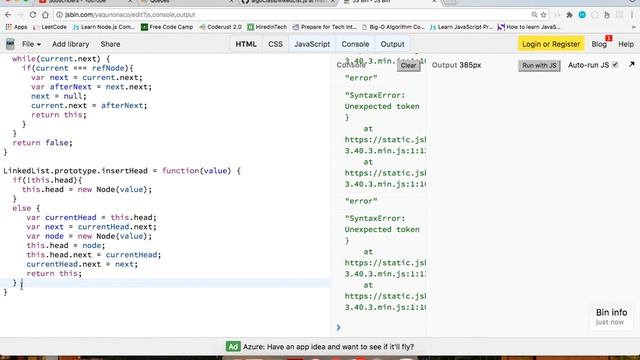Clear the console output
The width and height of the screenshot is (640, 360).
coord(408,65)
